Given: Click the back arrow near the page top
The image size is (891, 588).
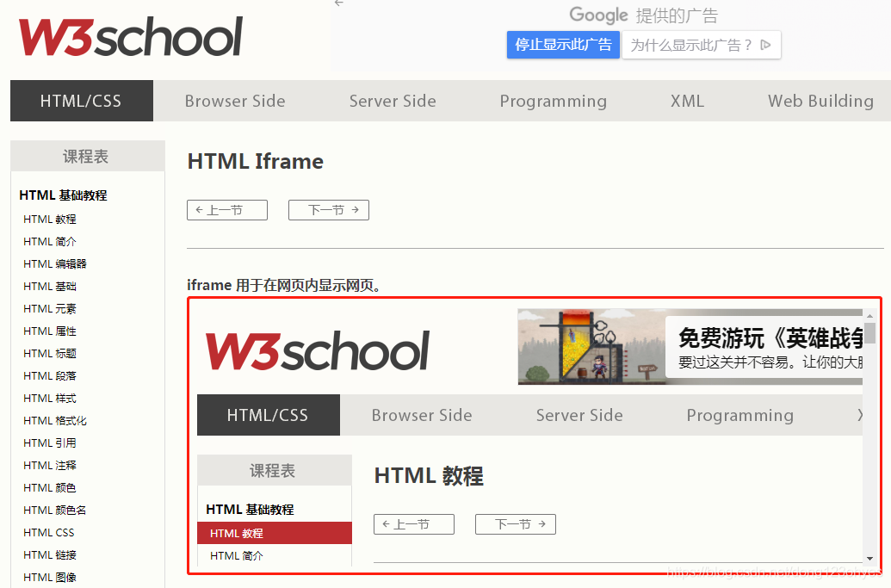Looking at the screenshot, I should 338,3.
